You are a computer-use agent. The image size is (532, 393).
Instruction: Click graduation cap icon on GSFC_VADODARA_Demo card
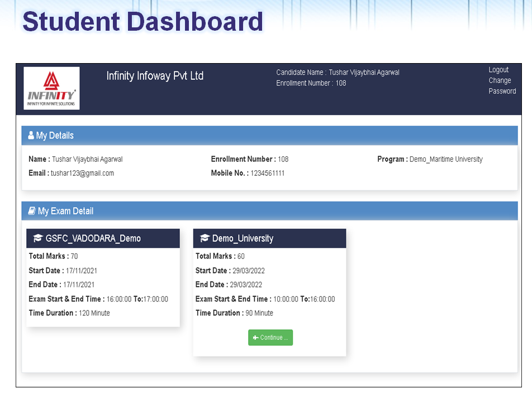pyautogui.click(x=37, y=238)
